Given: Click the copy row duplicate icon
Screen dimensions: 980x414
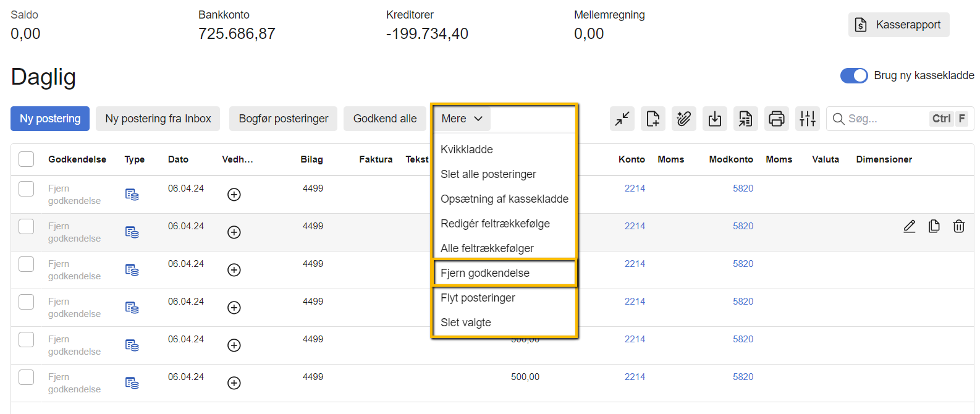Looking at the screenshot, I should [x=934, y=226].
